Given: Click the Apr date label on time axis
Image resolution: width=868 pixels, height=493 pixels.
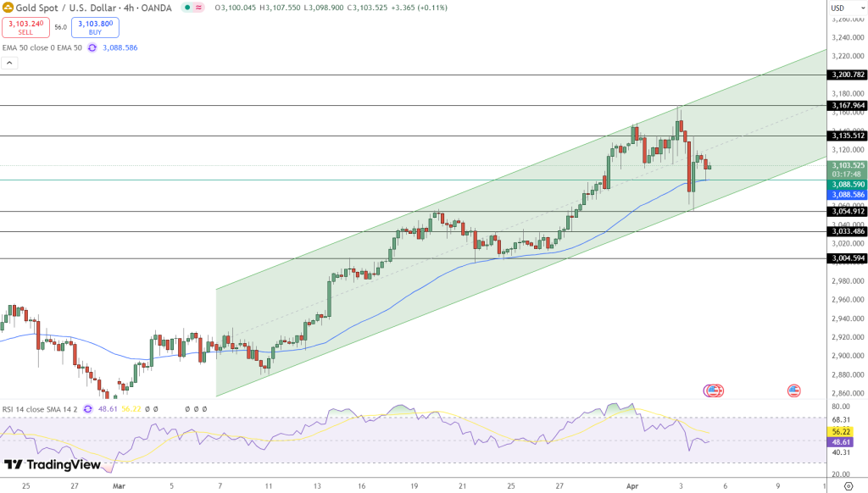Looking at the screenshot, I should tap(632, 486).
